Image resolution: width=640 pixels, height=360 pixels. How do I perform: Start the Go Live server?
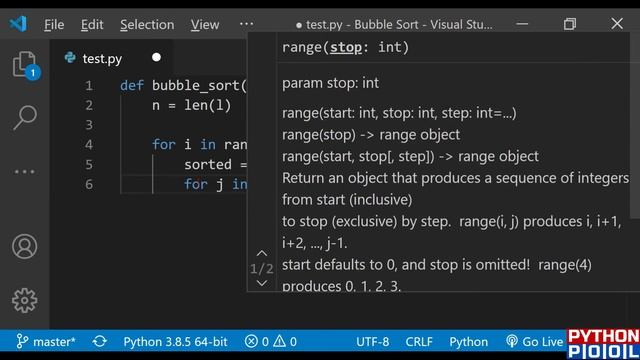pos(535,342)
